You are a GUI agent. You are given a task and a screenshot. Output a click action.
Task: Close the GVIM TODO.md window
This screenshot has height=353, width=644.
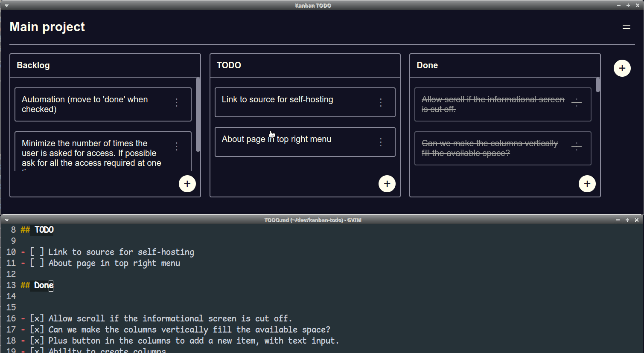click(637, 220)
